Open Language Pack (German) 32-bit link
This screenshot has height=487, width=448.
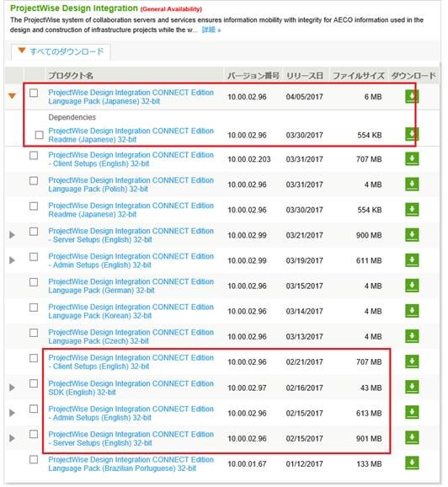131,286
